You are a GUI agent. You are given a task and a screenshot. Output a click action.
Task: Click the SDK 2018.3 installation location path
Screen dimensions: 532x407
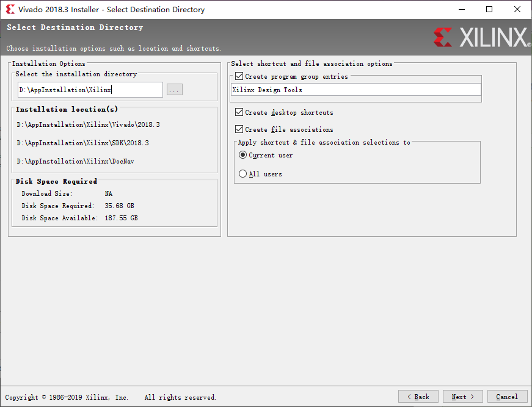(x=83, y=143)
